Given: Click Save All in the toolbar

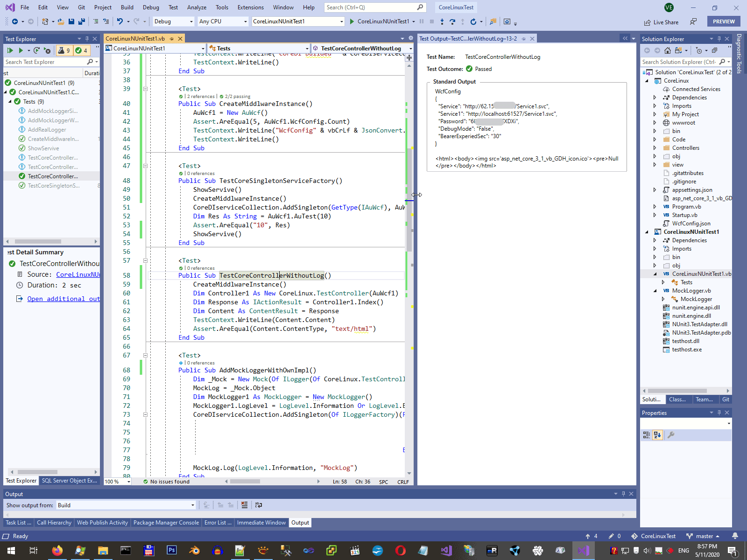Looking at the screenshot, I should click(x=82, y=21).
